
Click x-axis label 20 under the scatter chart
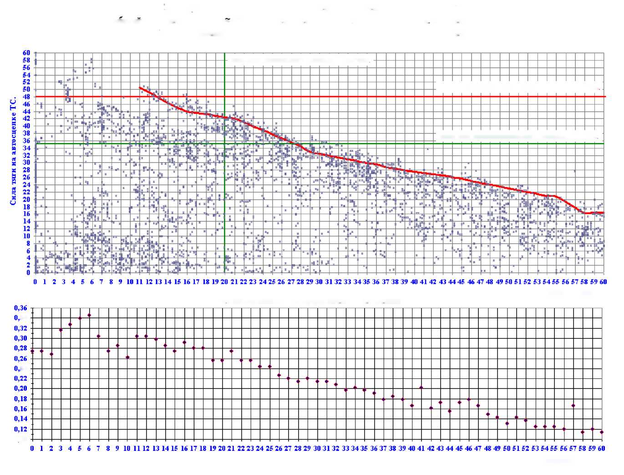(224, 281)
